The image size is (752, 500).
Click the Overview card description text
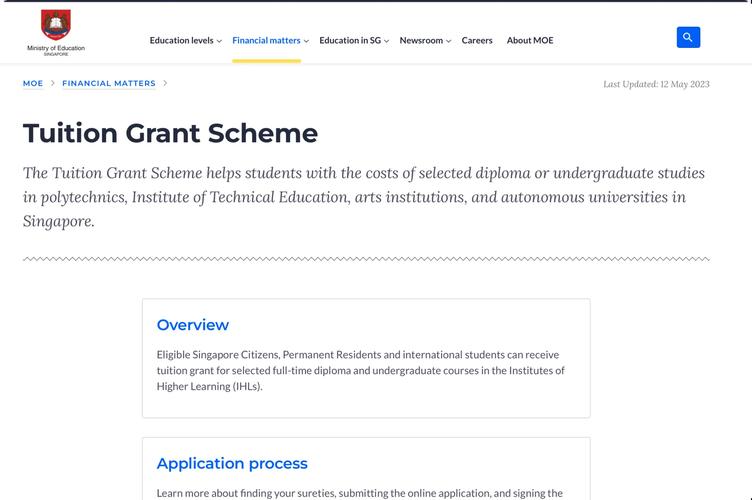pyautogui.click(x=361, y=371)
